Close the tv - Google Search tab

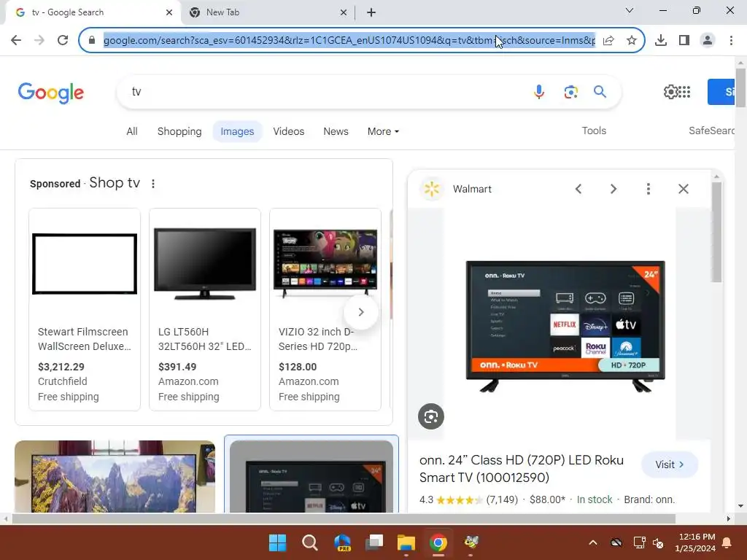[169, 12]
